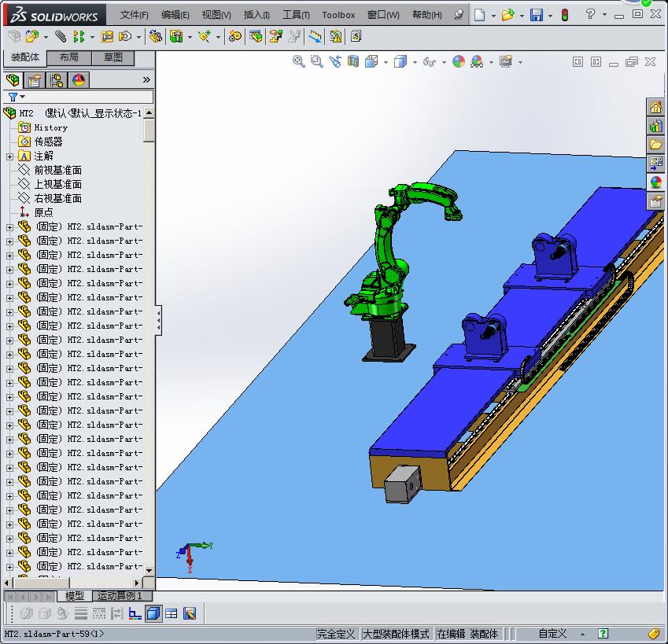Switch to the 草图 tab

click(x=113, y=57)
